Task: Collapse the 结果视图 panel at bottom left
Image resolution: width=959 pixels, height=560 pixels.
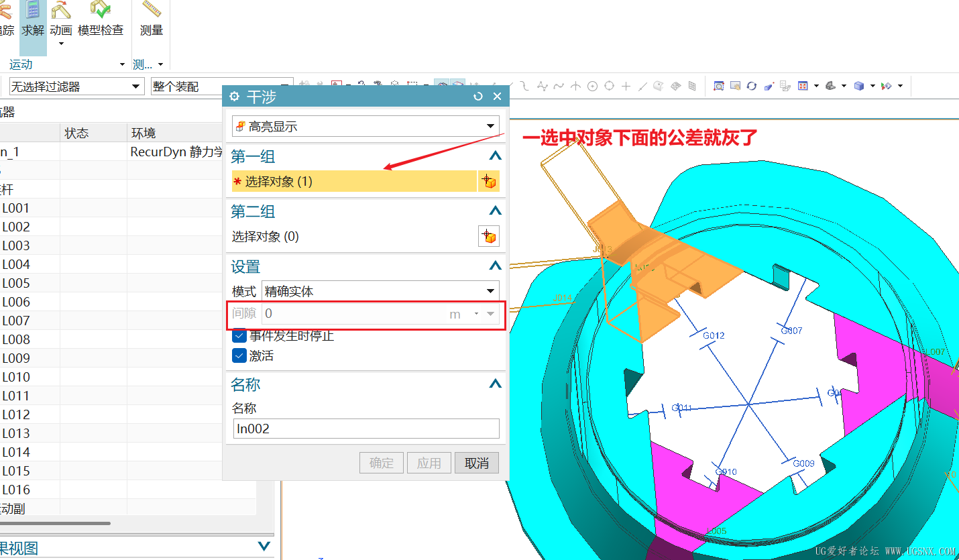Action: 263,545
